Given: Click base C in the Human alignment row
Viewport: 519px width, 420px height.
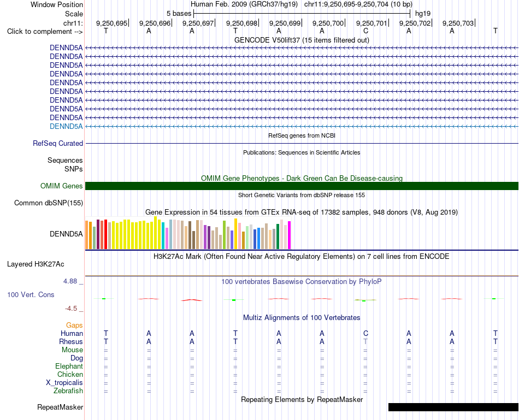Looking at the screenshot, I should pos(365,333).
